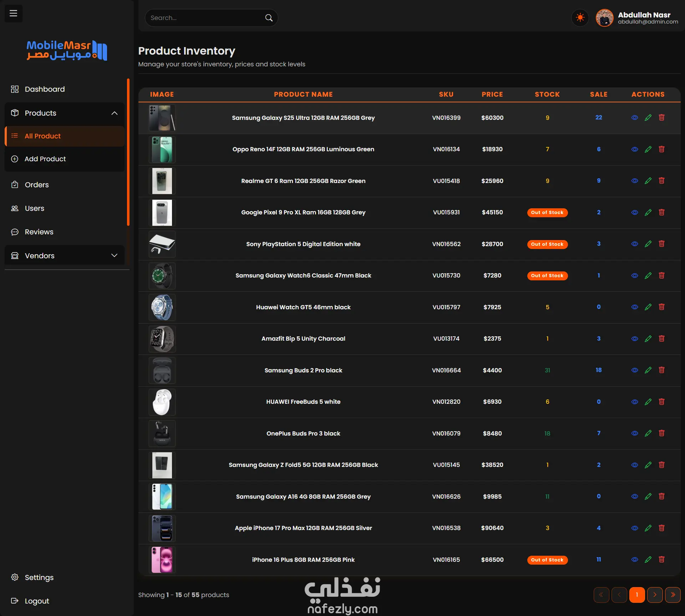Click trash icon for Samsung Buds 2 Pro

tap(661, 370)
